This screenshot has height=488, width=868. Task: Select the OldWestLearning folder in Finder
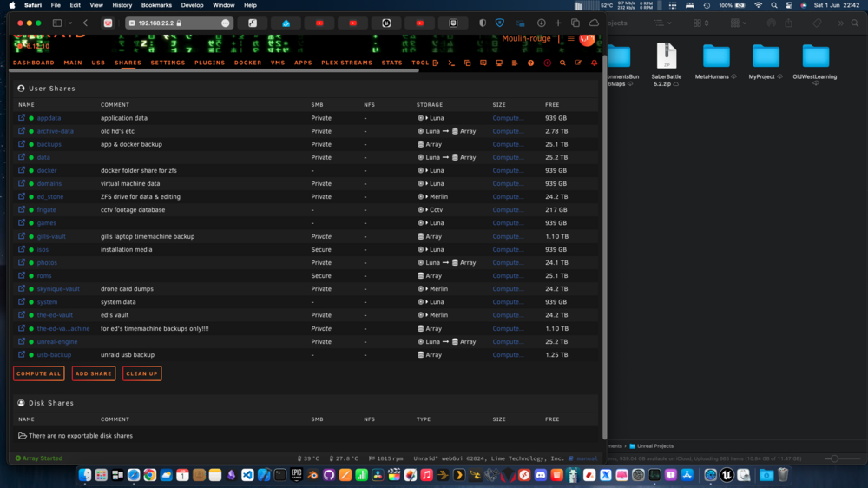point(815,64)
